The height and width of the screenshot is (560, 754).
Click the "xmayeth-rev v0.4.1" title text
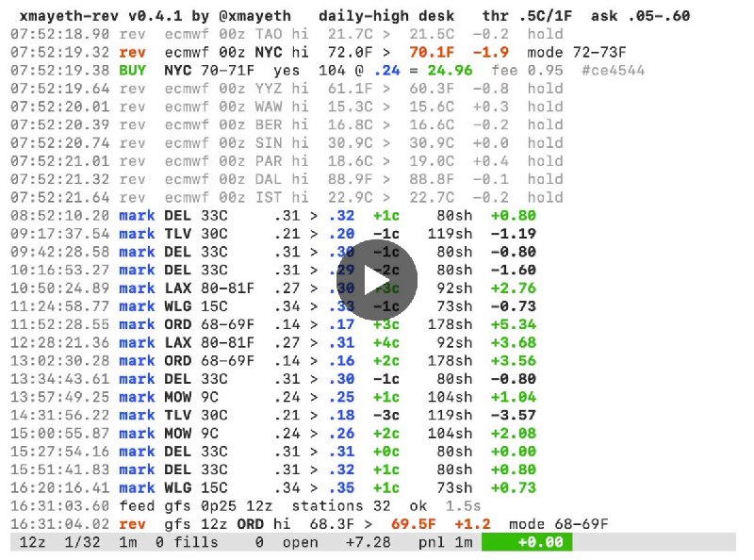click(101, 16)
